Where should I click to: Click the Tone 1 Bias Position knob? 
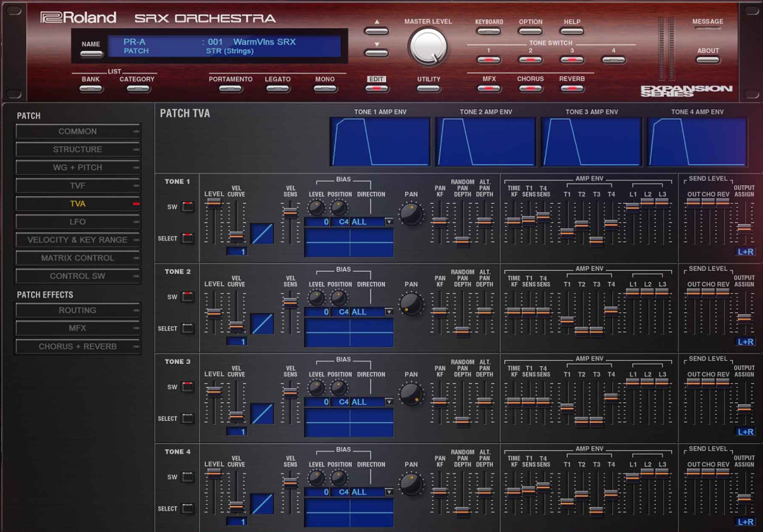tap(338, 207)
